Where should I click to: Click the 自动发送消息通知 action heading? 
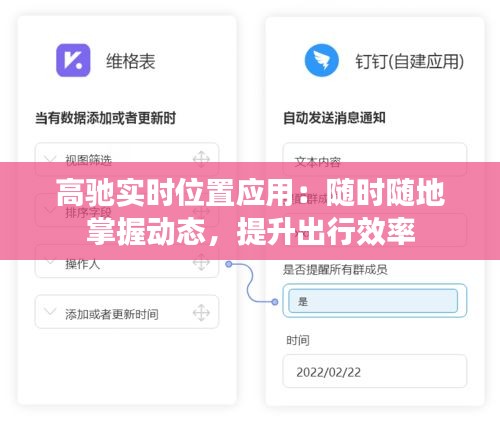click(x=334, y=118)
